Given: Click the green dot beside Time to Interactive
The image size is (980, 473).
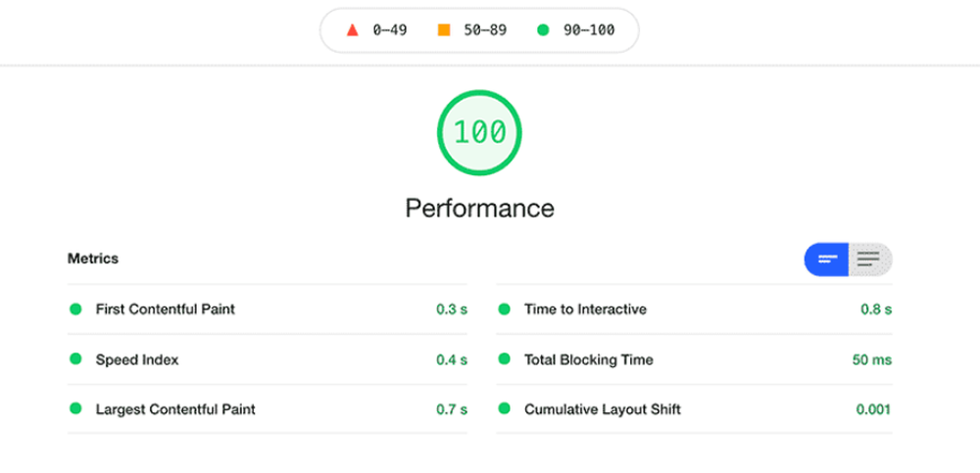Looking at the screenshot, I should 505,309.
